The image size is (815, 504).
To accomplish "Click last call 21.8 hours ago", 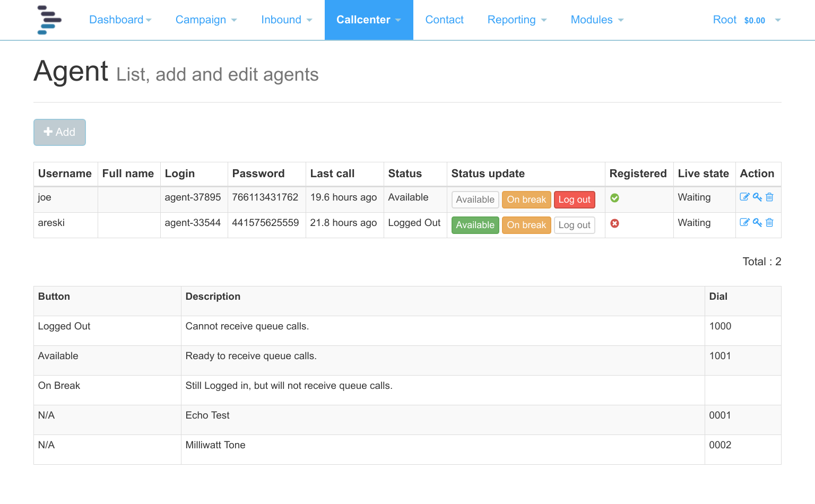I will 343,223.
